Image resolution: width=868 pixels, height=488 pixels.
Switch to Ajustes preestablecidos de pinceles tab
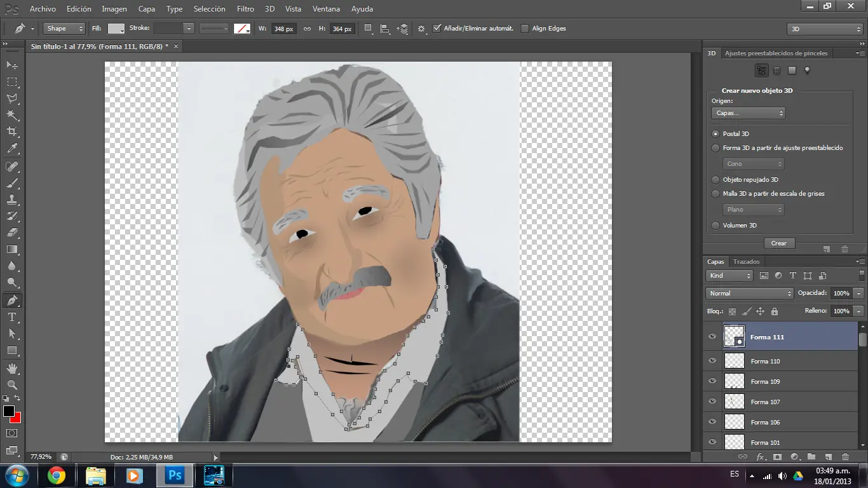[776, 53]
